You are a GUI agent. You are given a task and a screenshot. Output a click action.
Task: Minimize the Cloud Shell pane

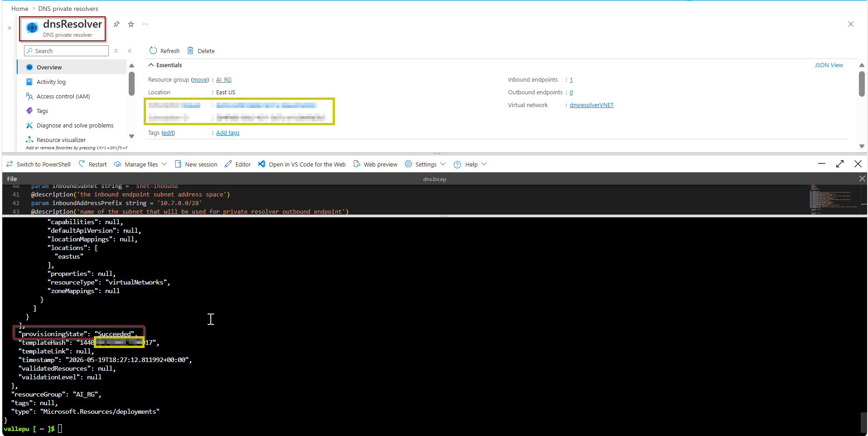(x=822, y=164)
